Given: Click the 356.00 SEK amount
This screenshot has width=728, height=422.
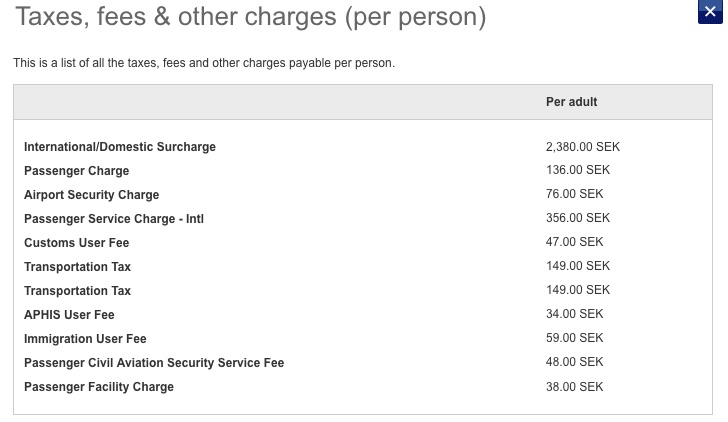Looking at the screenshot, I should (x=578, y=218).
